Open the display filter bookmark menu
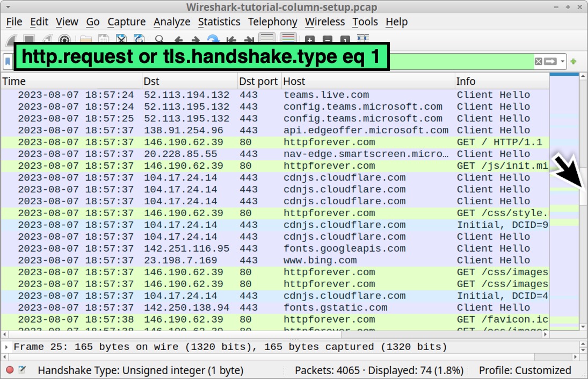 click(x=8, y=61)
